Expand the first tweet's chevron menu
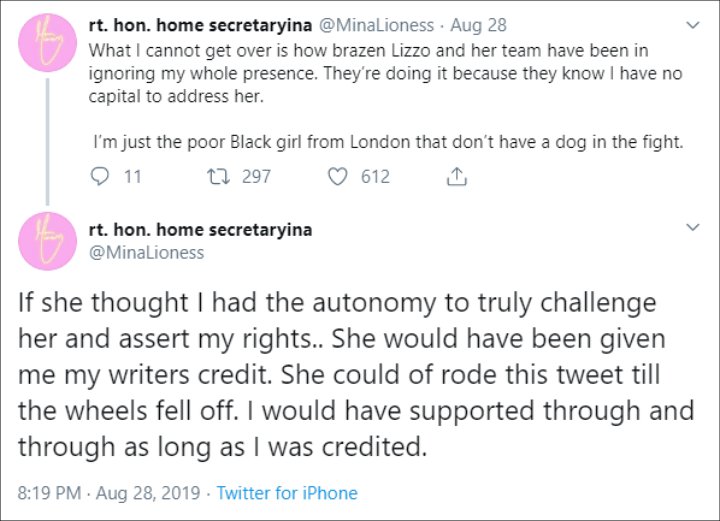Image resolution: width=720 pixels, height=521 pixels. coord(692,25)
